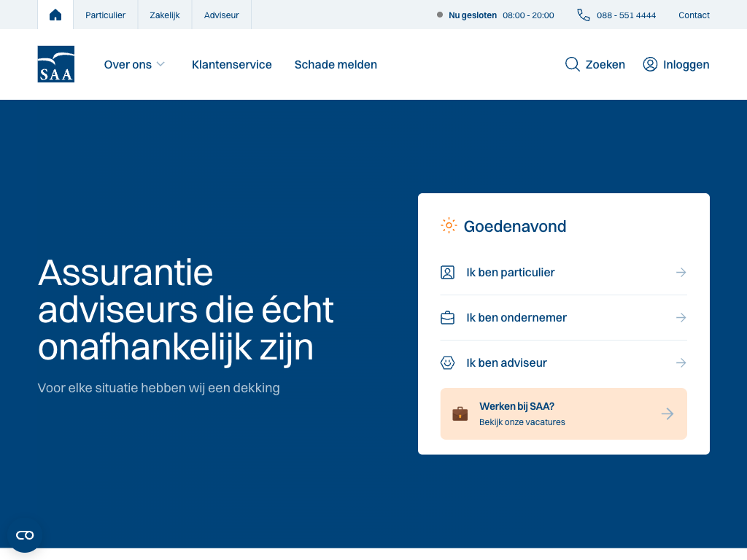This screenshot has height=560, width=747.
Task: Expand the Over ons dropdown chevron
Action: (x=160, y=64)
